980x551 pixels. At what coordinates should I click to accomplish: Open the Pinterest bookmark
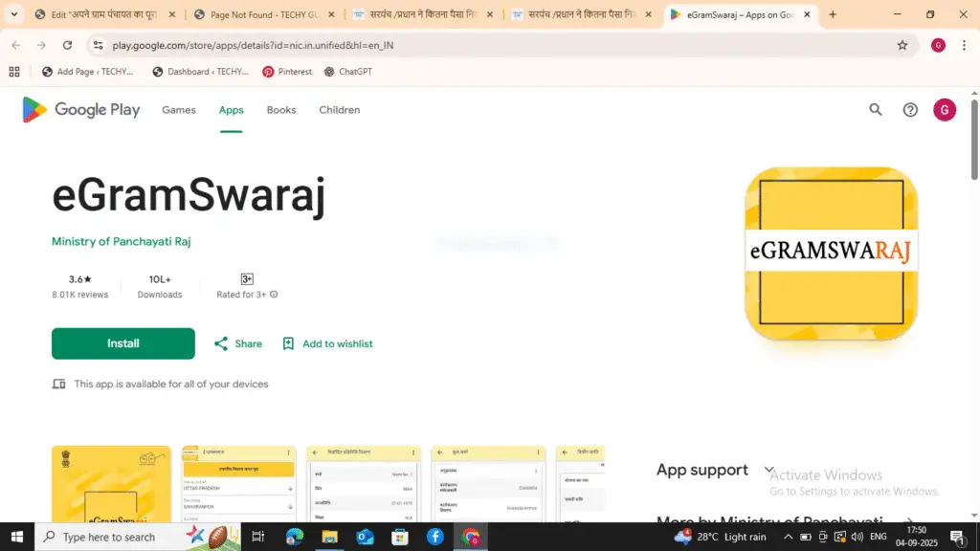coord(287,72)
